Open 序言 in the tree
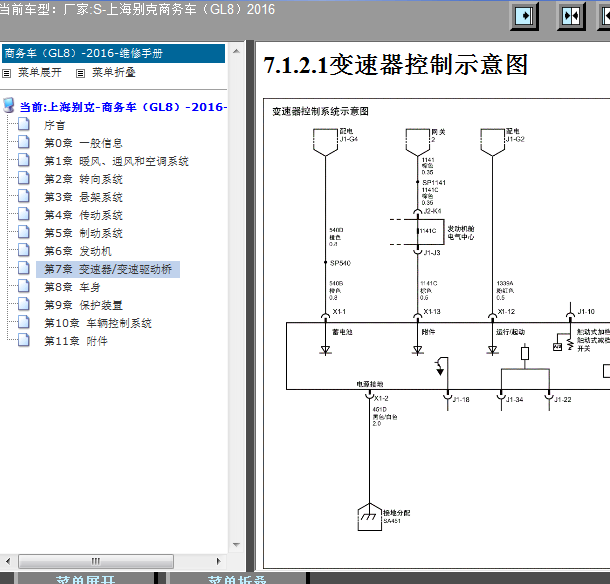 click(54, 125)
